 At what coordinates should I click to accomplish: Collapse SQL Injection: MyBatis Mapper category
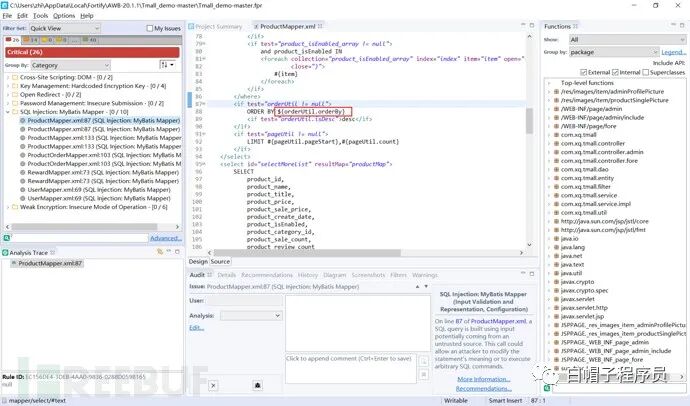[7, 112]
